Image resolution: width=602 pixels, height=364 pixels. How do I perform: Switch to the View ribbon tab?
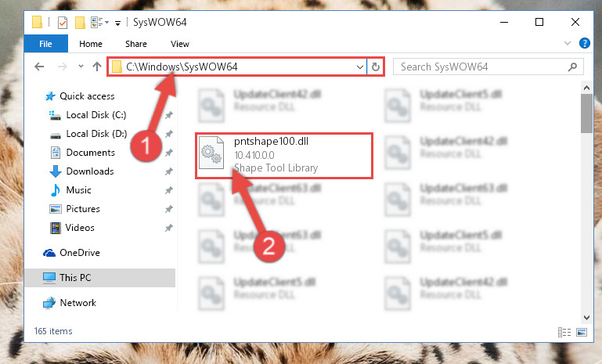pos(180,44)
